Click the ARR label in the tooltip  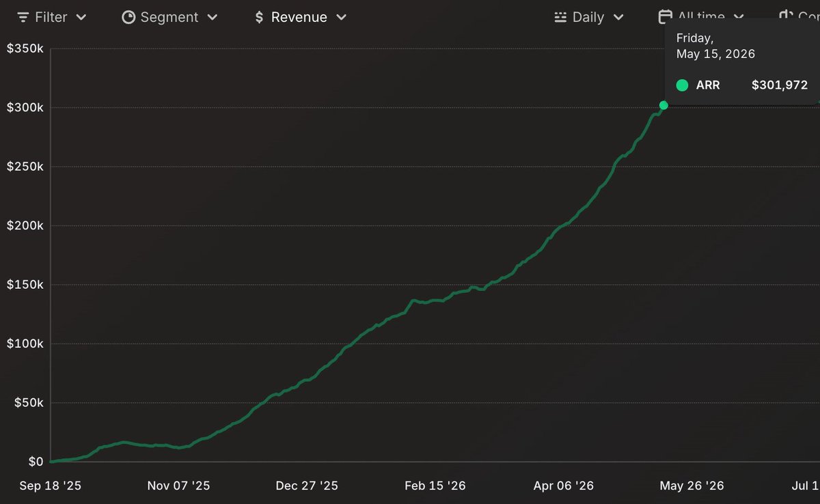(708, 85)
